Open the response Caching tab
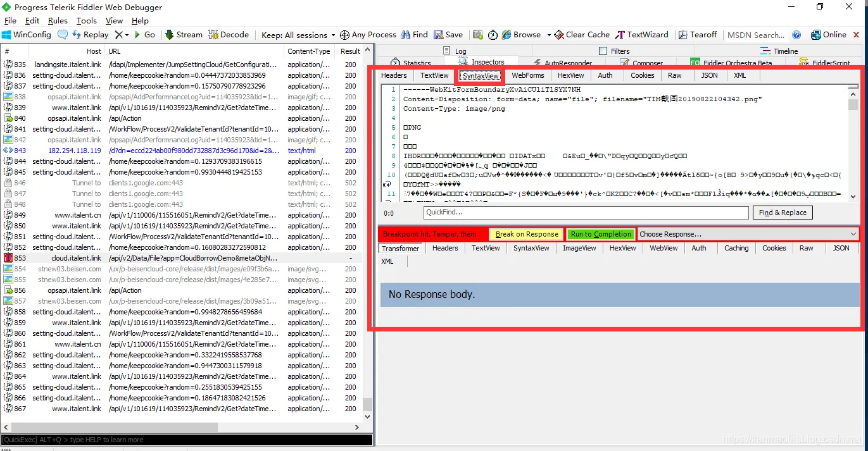This screenshot has height=451, width=868. (736, 248)
